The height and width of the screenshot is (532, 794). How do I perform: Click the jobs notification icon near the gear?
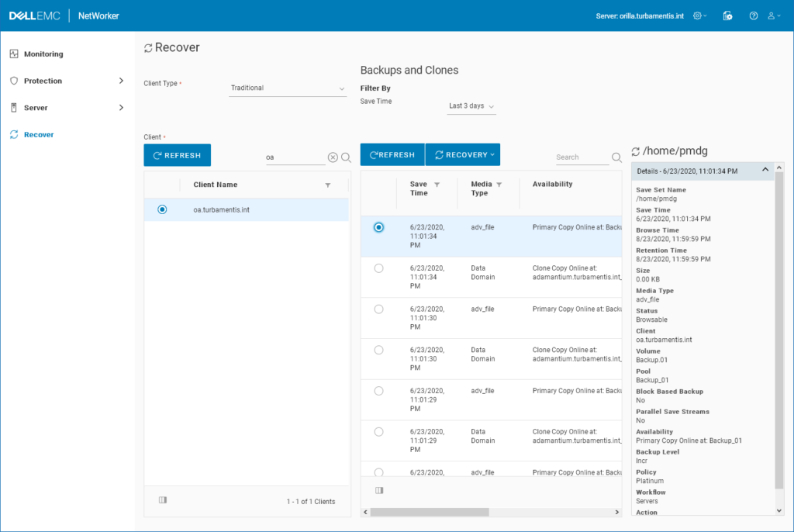(x=727, y=15)
